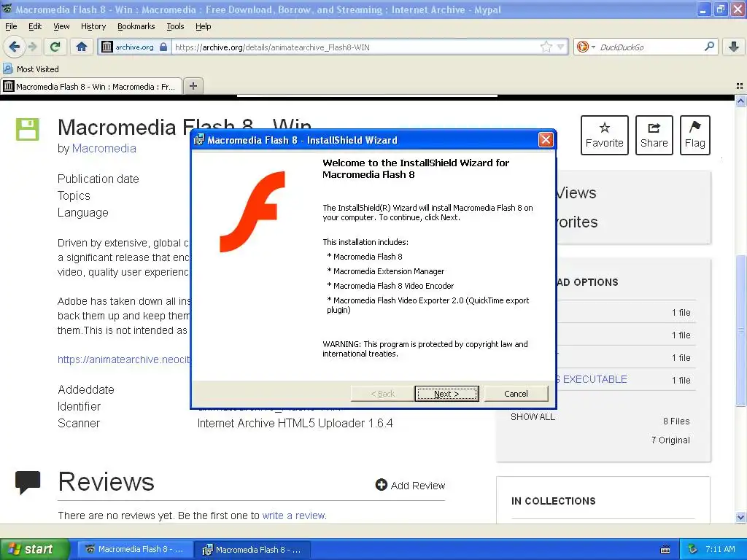The image size is (747, 560).
Task: Open URL history dropdown arrow
Action: pos(561,47)
